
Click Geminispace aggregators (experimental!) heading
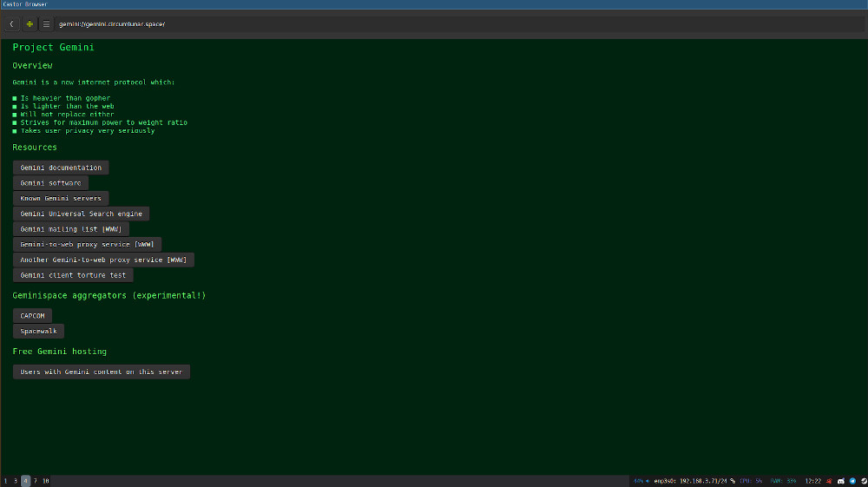click(x=109, y=295)
